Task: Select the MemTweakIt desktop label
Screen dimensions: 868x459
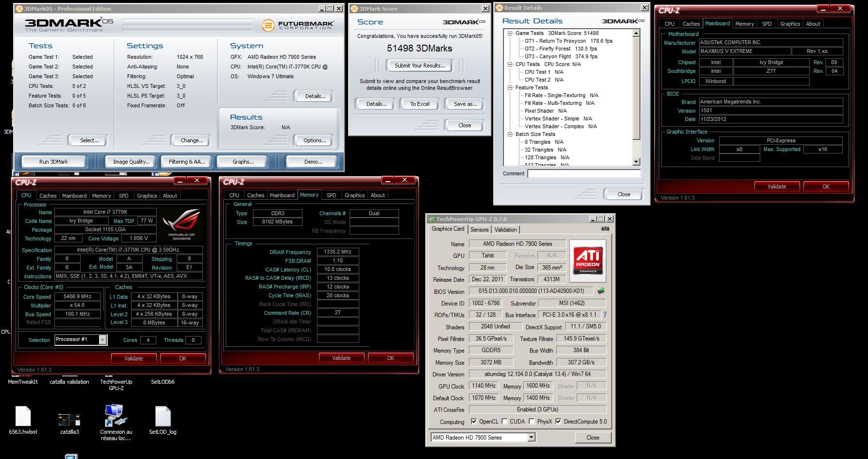Action: (x=23, y=382)
